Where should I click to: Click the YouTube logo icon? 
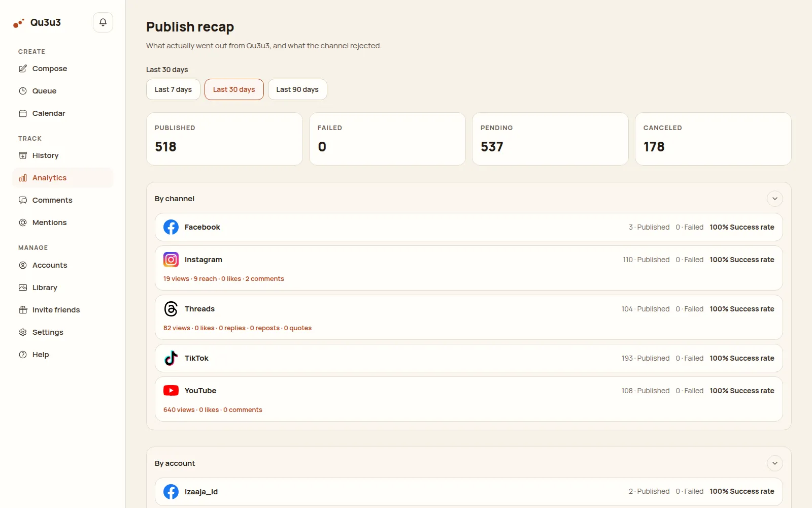(x=171, y=391)
